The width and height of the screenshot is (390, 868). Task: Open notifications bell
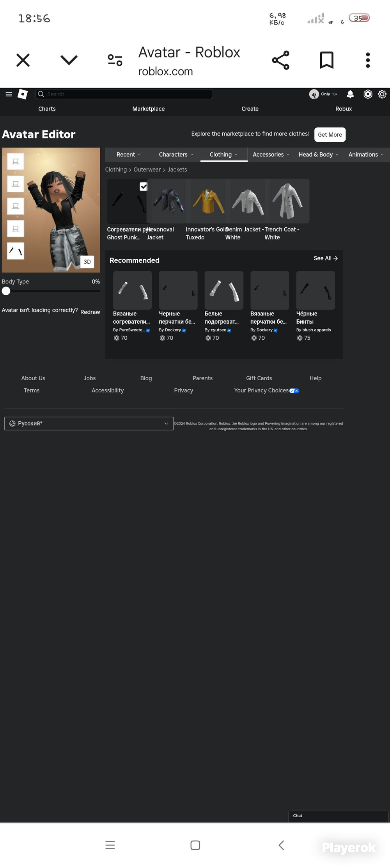[350, 94]
